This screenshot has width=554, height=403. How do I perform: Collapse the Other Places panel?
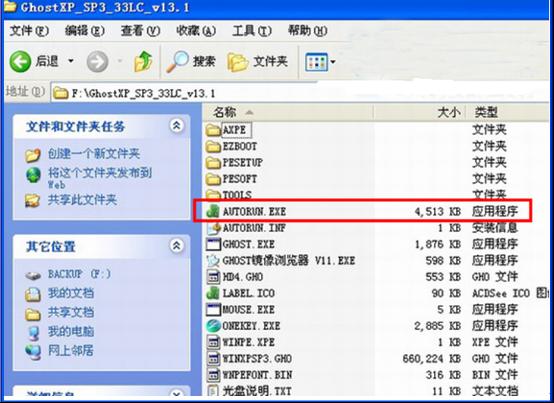[x=176, y=245]
